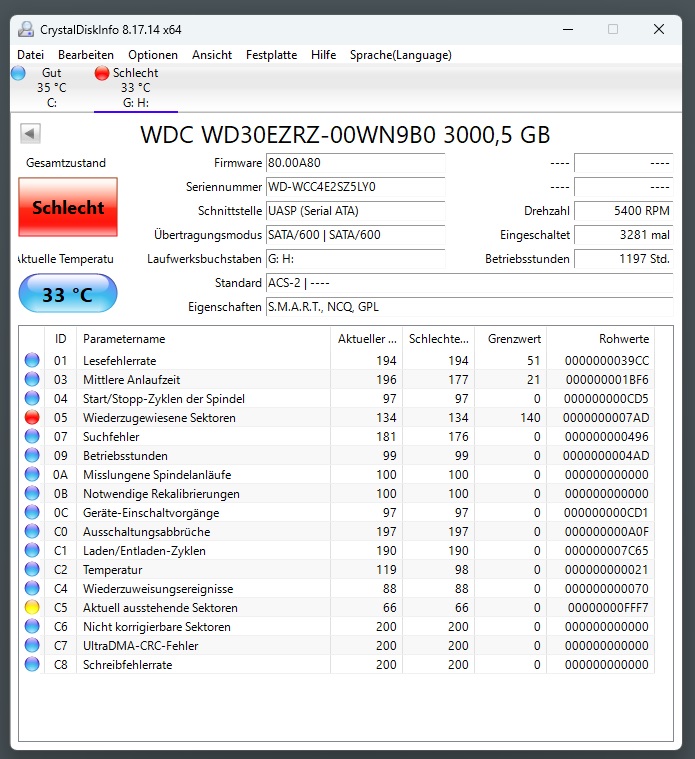Viewport: 695px width, 759px height.
Task: Click the Gesamtzustand label
Action: coord(66,163)
